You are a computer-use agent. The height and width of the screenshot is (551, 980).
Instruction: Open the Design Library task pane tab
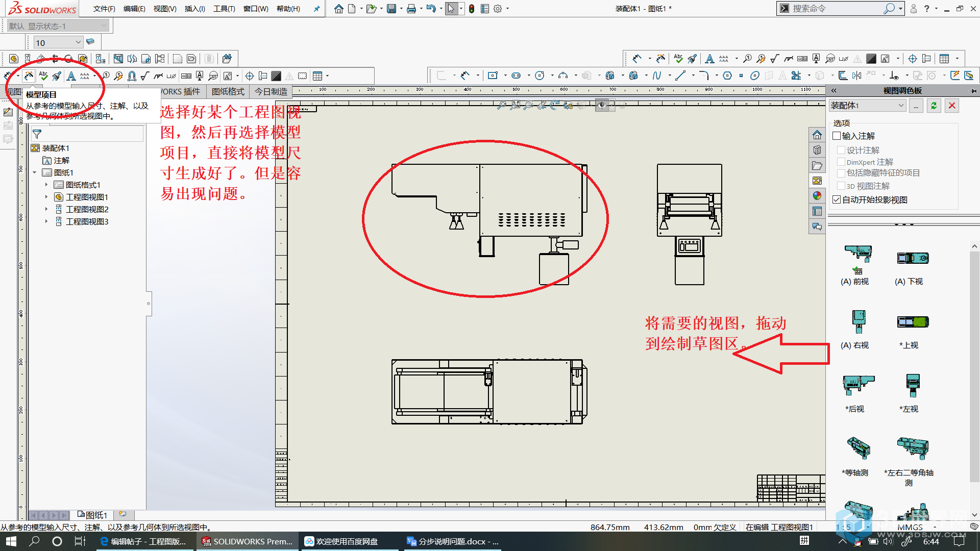817,150
